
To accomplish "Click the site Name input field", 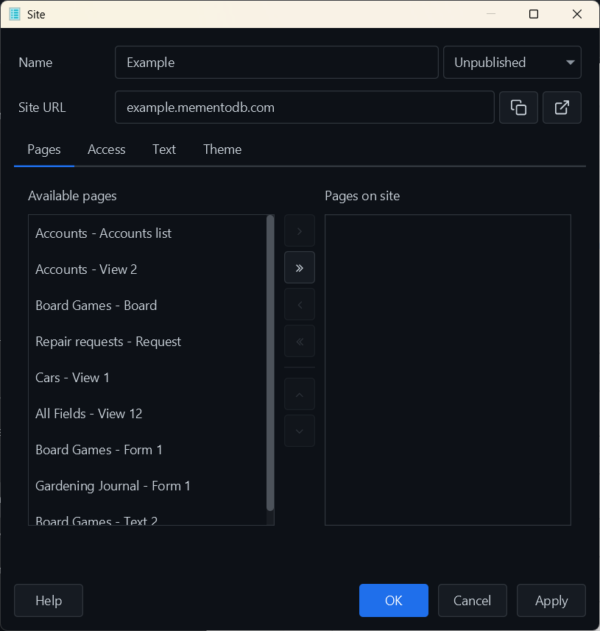I will click(x=276, y=62).
